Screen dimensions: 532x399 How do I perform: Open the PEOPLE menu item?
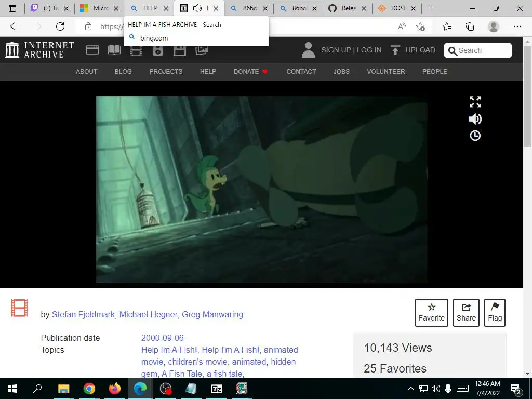(435, 72)
